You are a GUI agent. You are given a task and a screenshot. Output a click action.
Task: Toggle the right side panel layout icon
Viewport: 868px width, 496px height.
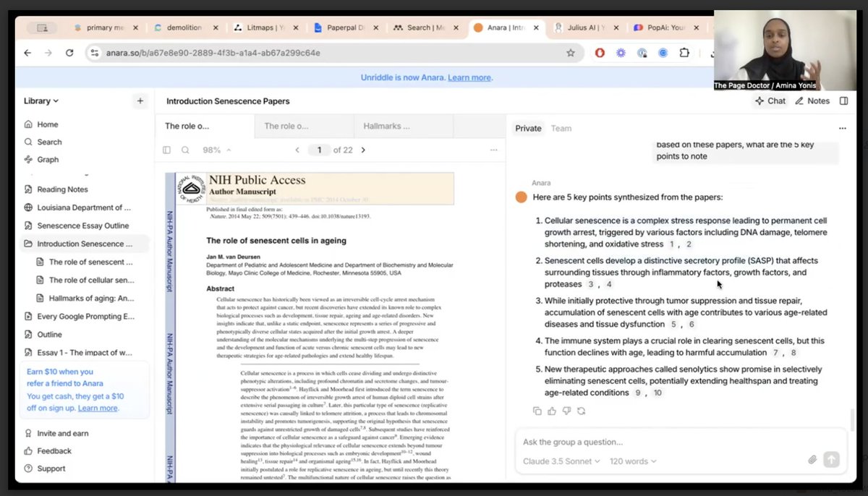coord(844,101)
